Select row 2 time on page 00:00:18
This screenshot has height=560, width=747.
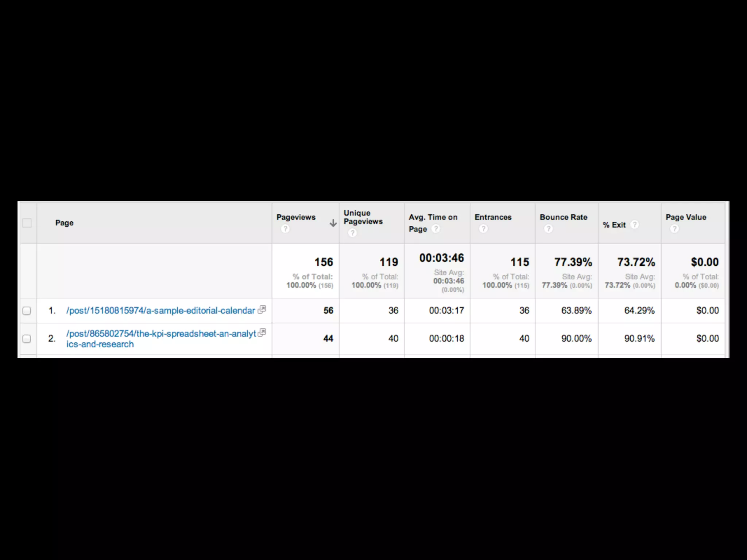[x=446, y=339]
